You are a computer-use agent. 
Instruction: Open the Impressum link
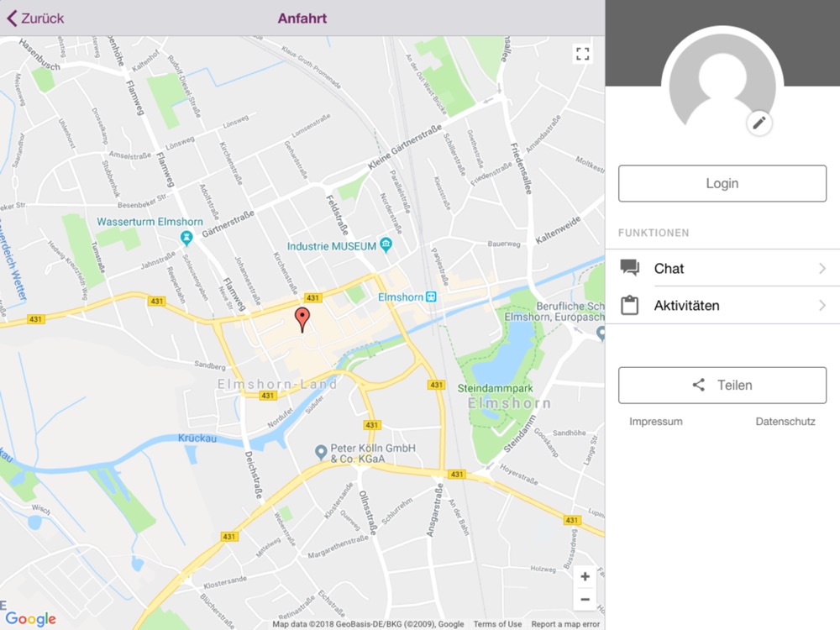656,422
